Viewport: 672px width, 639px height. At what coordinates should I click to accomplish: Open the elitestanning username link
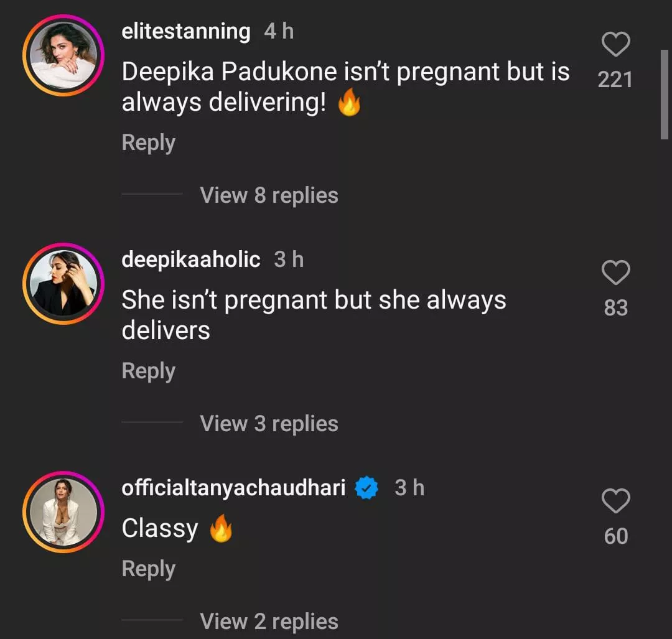185,31
